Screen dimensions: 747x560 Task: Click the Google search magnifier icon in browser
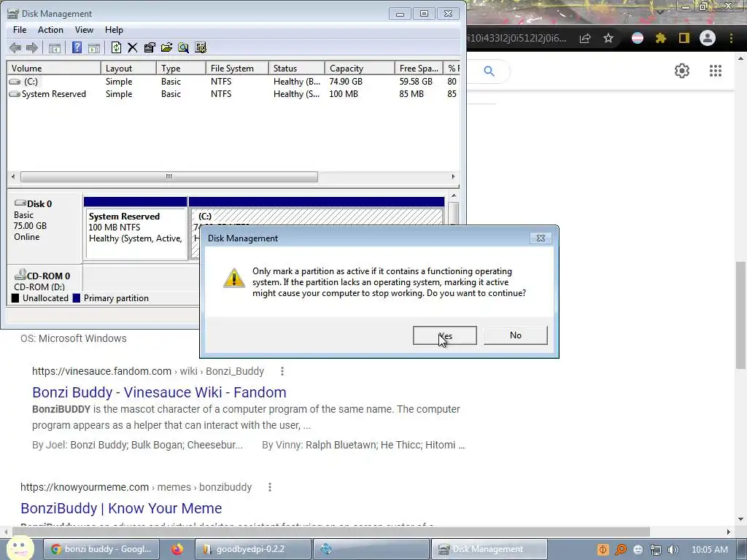[489, 71]
